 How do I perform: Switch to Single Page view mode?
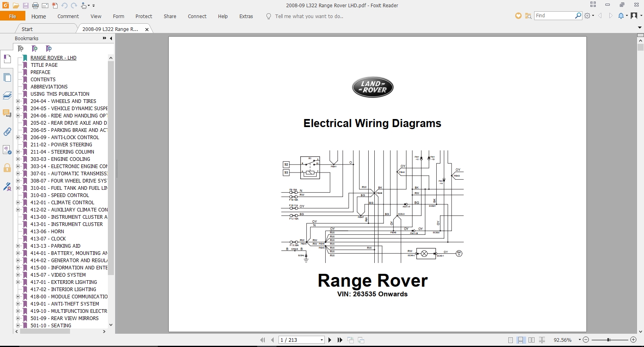pyautogui.click(x=510, y=340)
